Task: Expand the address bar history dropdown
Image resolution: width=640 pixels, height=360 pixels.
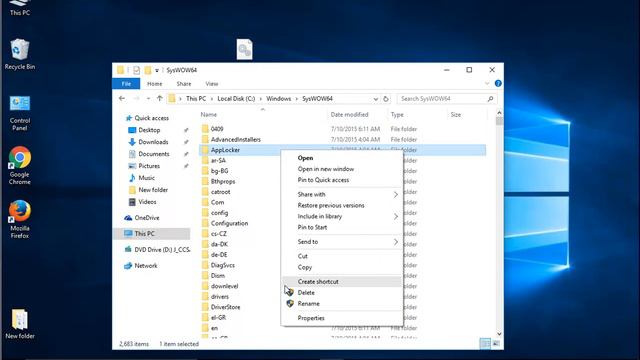Action: point(376,99)
